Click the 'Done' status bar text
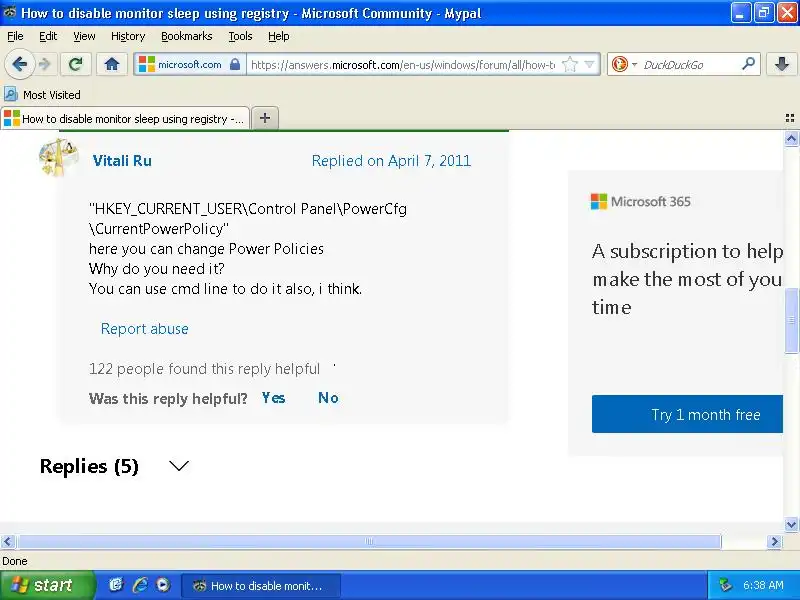 [x=15, y=561]
